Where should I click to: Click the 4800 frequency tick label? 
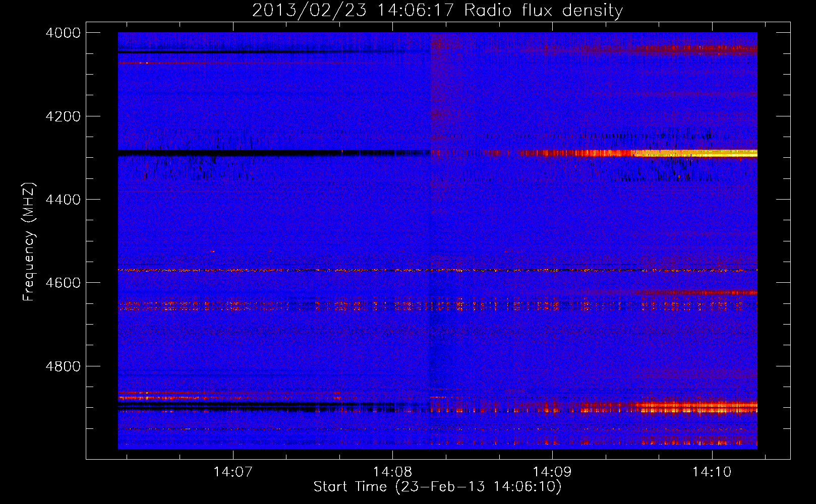coord(63,366)
